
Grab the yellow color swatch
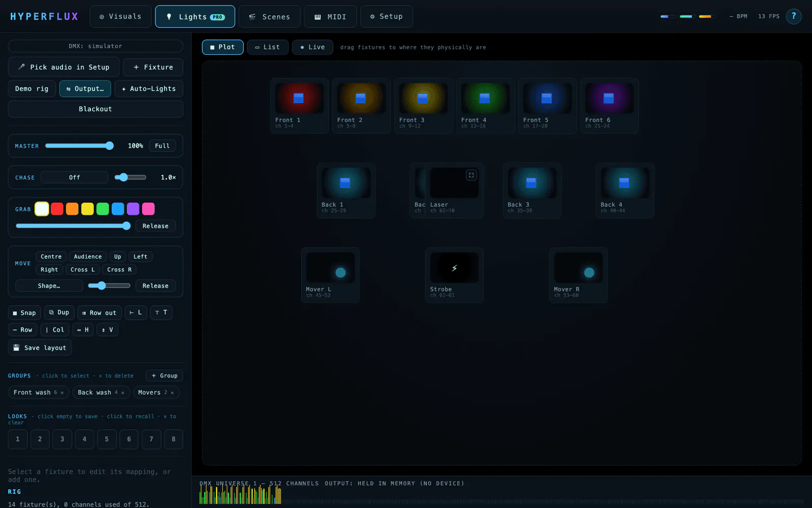[88, 209]
